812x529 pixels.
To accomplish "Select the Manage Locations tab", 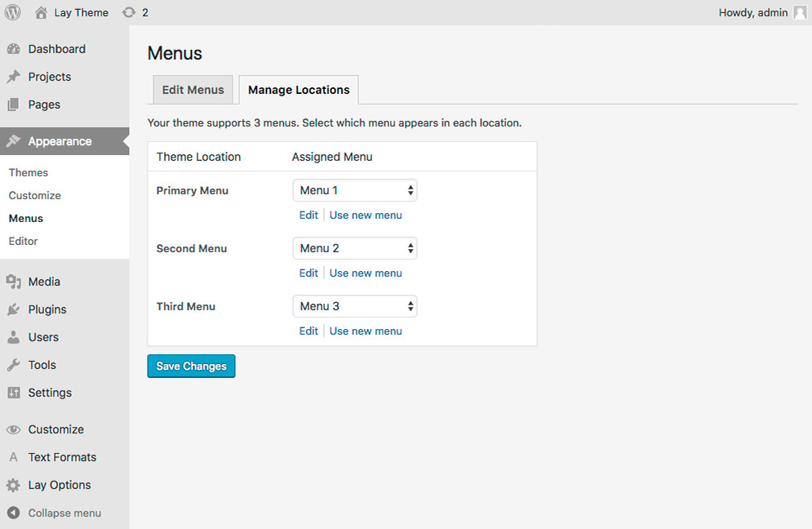I will [x=298, y=90].
